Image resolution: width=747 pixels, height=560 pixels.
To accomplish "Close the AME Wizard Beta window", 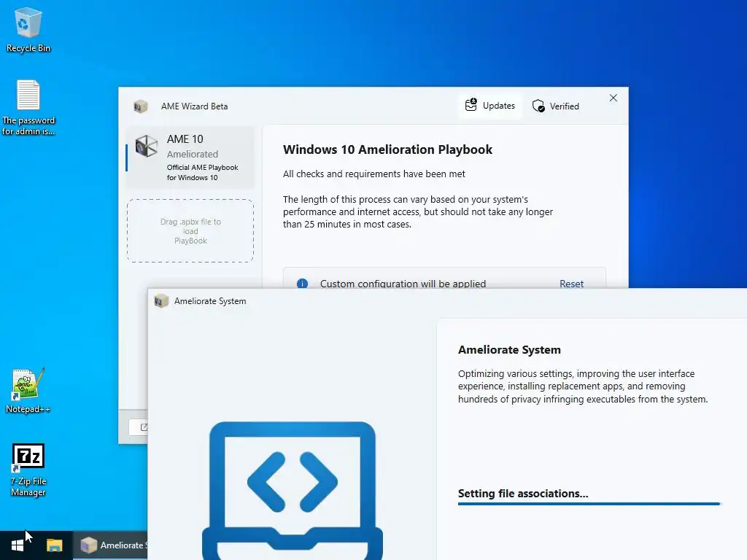I will (613, 98).
